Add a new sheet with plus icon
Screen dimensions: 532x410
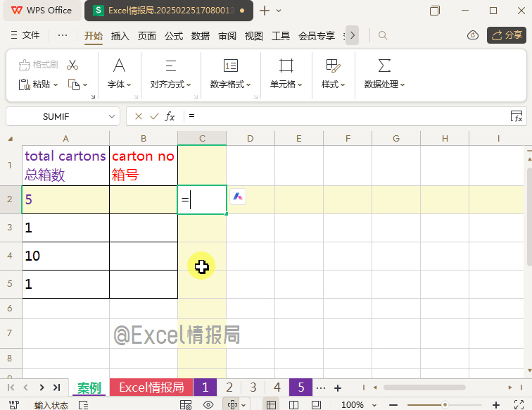[338, 387]
